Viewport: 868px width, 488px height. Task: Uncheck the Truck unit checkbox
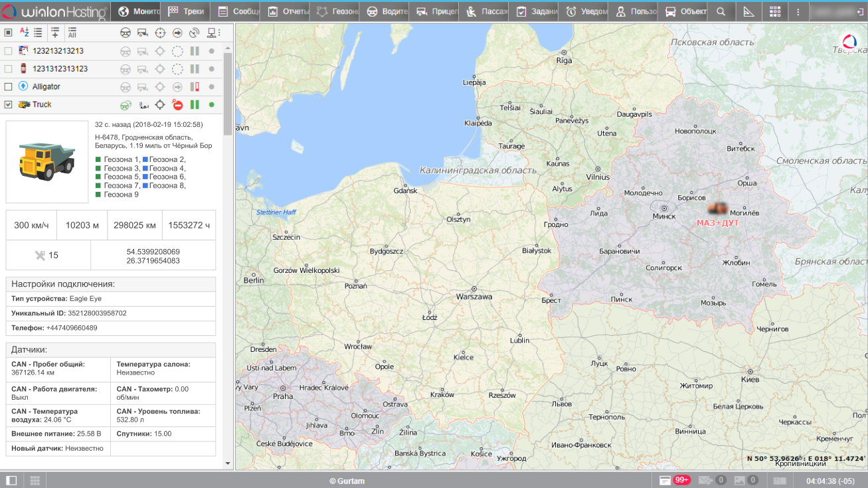tap(9, 105)
